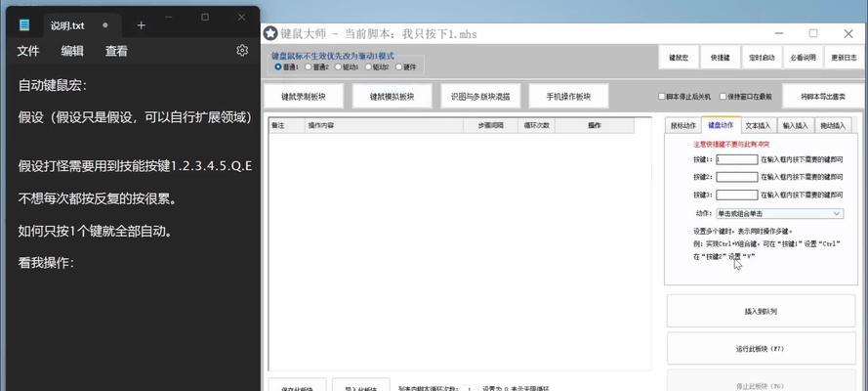Enable 脚本停止后关机 checkbox

pos(662,97)
